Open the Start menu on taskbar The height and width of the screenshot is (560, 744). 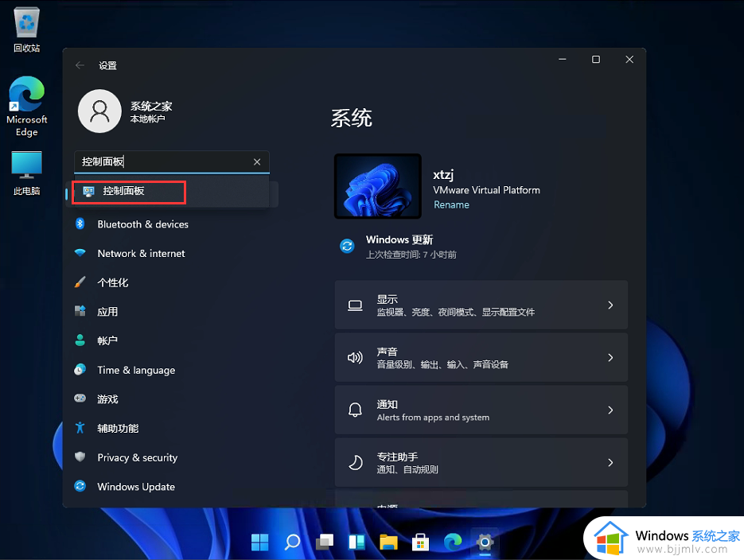point(260,542)
